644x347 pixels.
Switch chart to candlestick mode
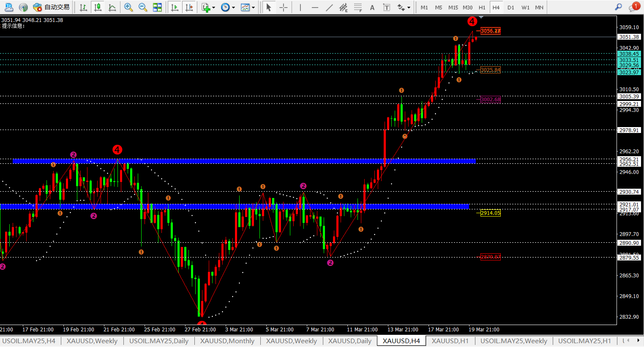98,7
